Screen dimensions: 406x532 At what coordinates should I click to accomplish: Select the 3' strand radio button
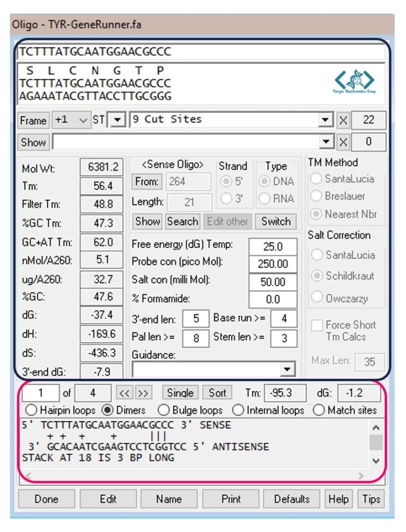pyautogui.click(x=226, y=198)
